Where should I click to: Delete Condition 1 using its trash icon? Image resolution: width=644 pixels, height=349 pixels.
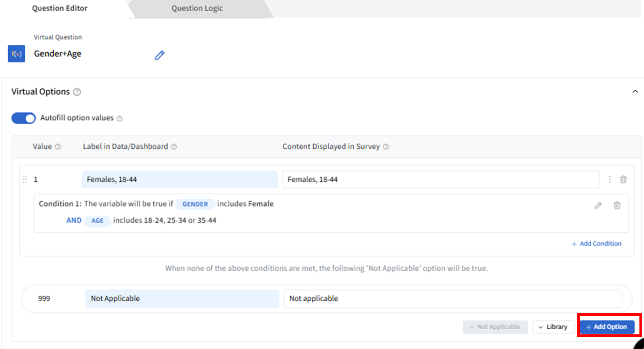click(x=617, y=205)
